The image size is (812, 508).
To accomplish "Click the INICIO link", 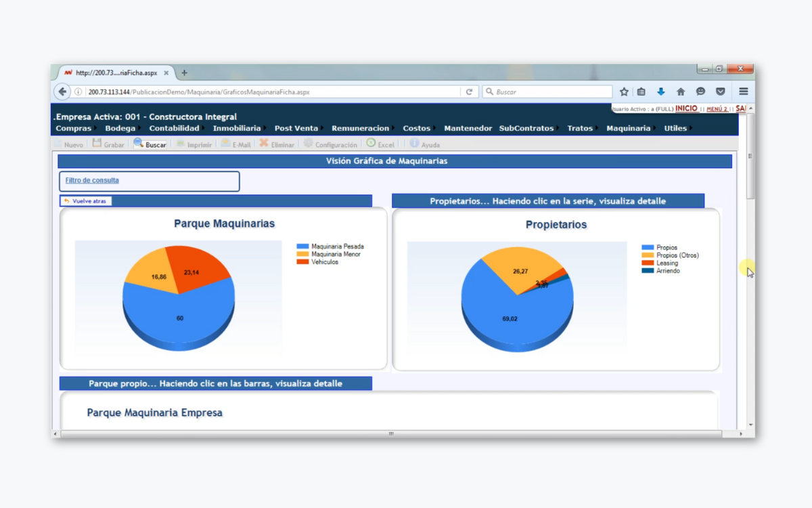I will (x=686, y=108).
